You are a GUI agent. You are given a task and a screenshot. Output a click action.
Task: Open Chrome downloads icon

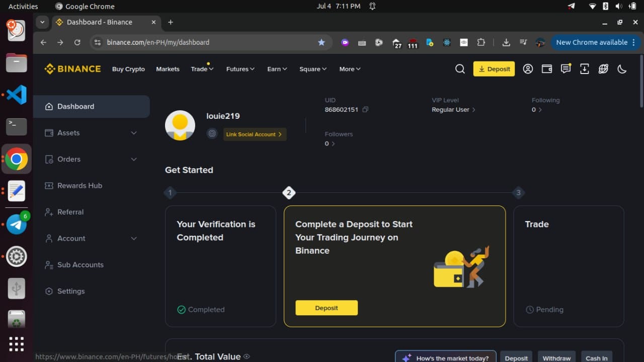tap(506, 42)
